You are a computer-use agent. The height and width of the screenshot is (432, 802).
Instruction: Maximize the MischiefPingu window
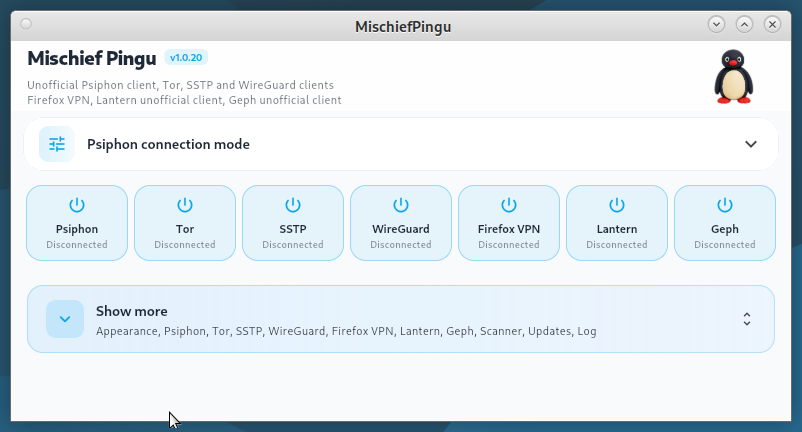tap(744, 24)
